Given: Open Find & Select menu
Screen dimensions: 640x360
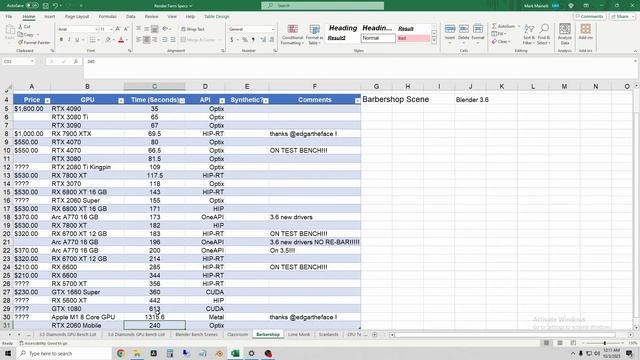Looking at the screenshot, I should pyautogui.click(x=544, y=34).
